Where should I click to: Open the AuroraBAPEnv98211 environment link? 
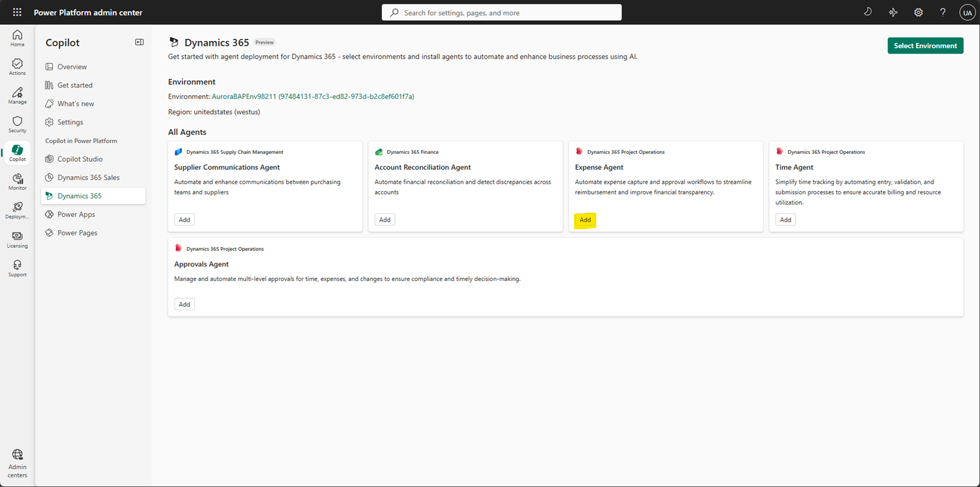(312, 96)
